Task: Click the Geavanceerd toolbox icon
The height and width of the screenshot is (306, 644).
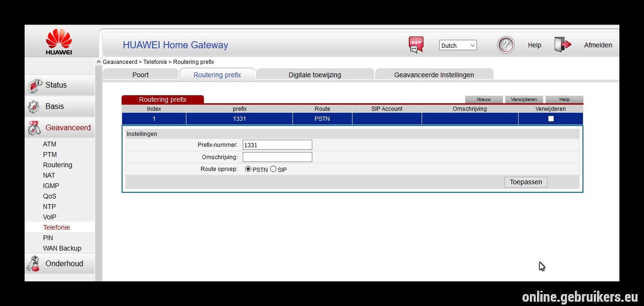Action: coord(35,128)
